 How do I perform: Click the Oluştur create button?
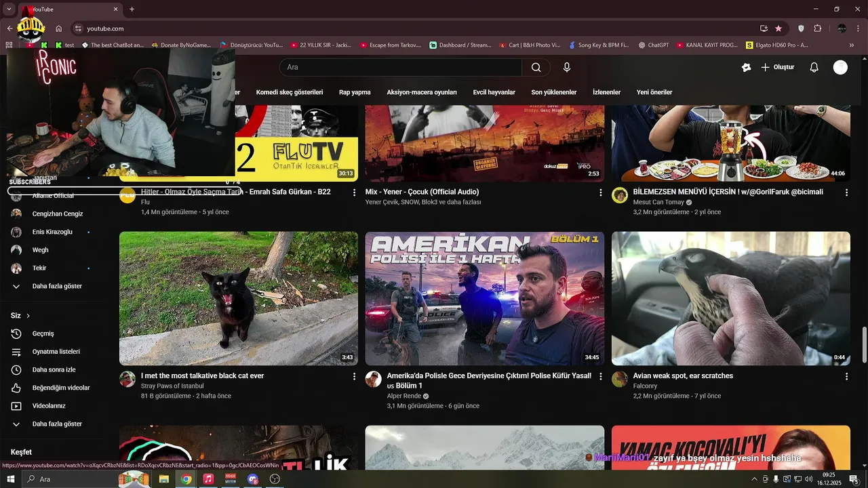(x=777, y=67)
